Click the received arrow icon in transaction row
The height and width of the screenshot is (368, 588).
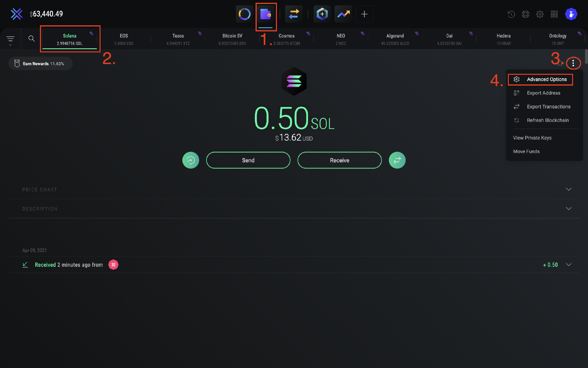point(25,264)
